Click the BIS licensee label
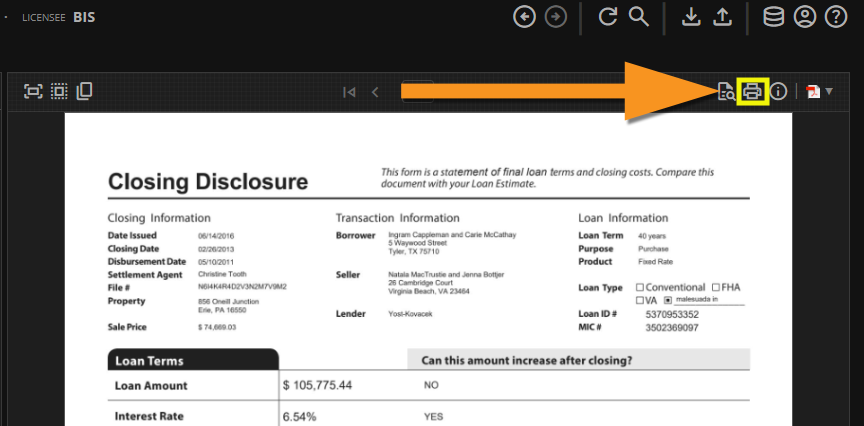The image size is (864, 426). (x=84, y=18)
